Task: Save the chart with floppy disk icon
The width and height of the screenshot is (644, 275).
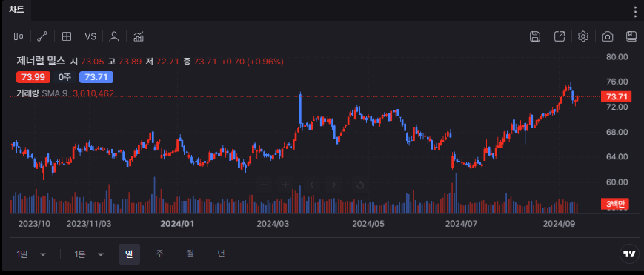Action: click(535, 36)
